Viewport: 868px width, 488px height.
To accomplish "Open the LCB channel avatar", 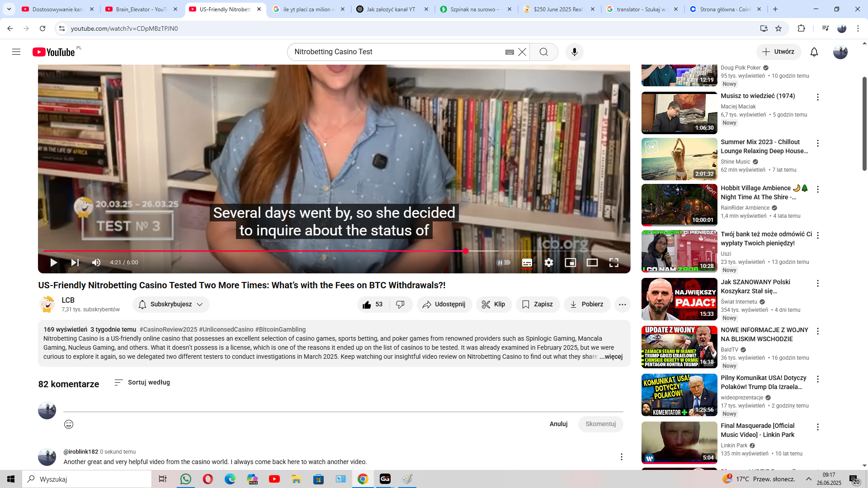I will click(x=47, y=305).
